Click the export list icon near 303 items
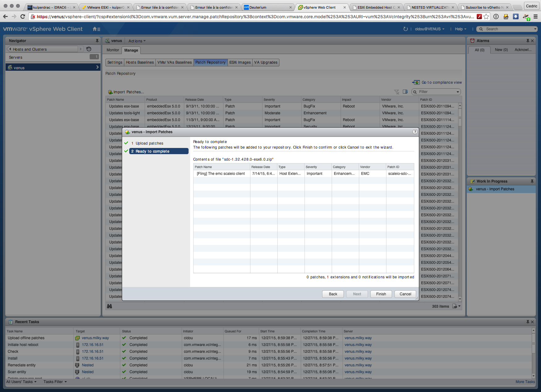The width and height of the screenshot is (541, 392). 455,306
